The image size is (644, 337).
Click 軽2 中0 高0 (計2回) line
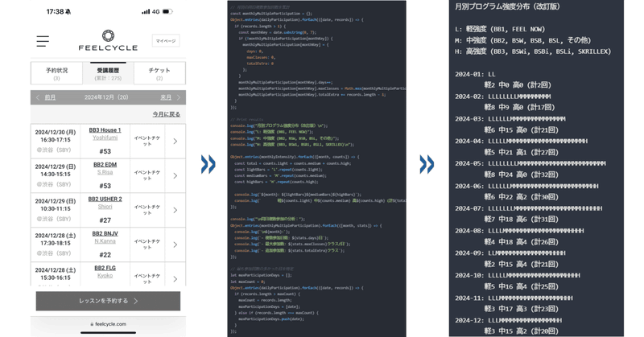coord(518,85)
